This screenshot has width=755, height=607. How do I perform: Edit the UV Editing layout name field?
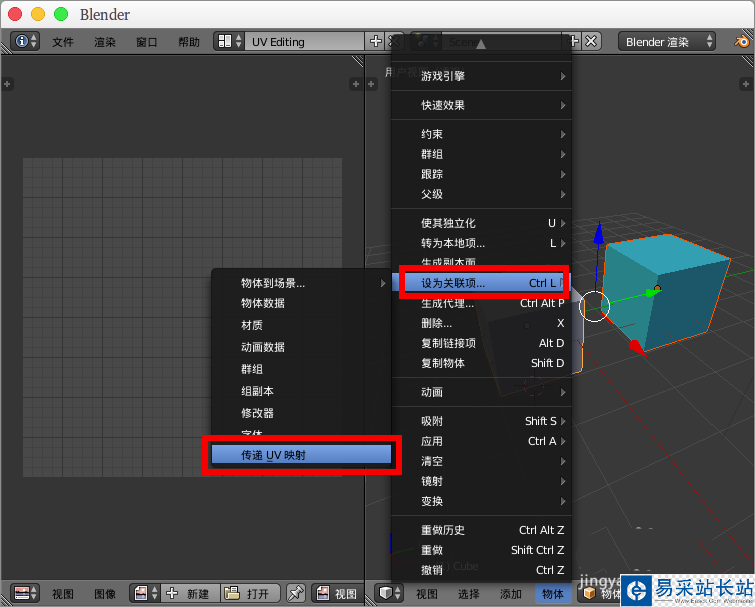pos(305,42)
